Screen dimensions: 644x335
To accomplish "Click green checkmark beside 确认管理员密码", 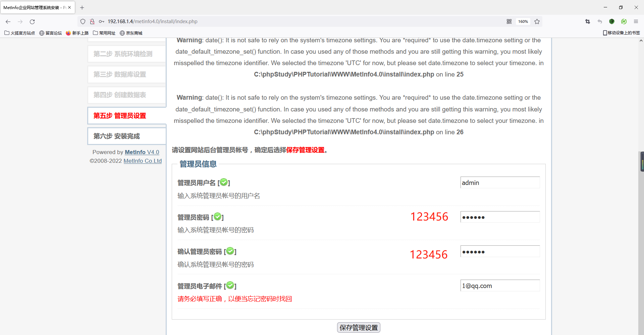I will coord(230,251).
